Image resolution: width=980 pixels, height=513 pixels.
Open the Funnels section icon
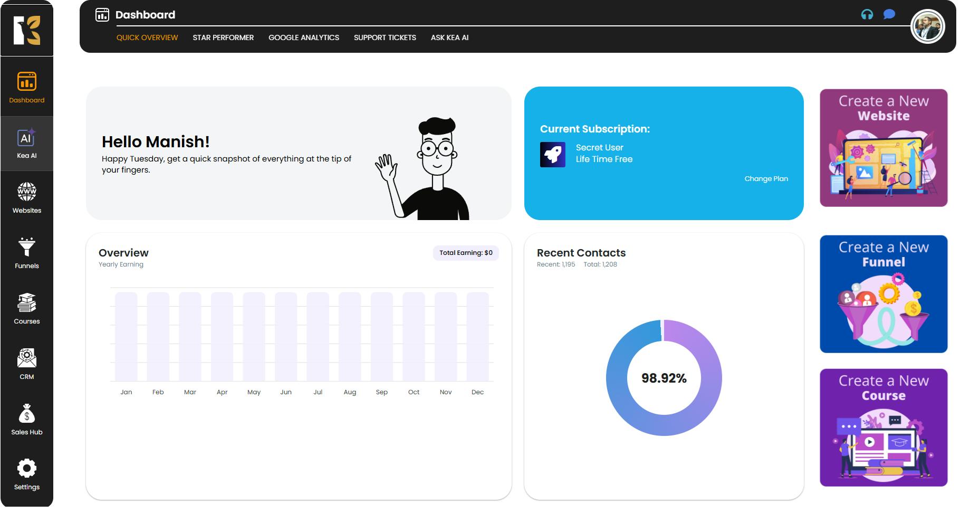coord(26,247)
